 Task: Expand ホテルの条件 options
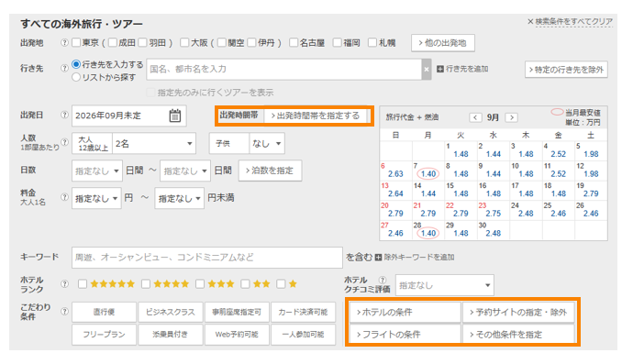tap(405, 312)
